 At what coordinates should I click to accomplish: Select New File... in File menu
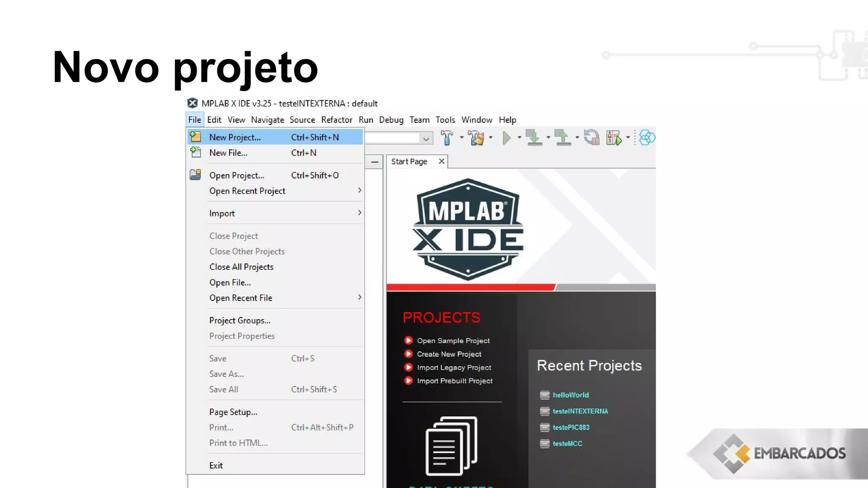pyautogui.click(x=275, y=152)
